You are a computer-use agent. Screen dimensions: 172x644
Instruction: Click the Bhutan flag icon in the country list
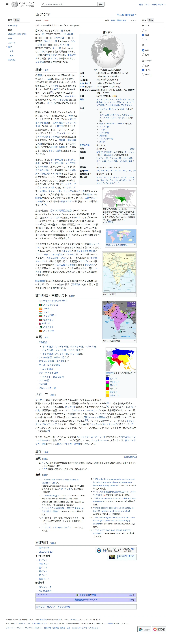click(40, 309)
